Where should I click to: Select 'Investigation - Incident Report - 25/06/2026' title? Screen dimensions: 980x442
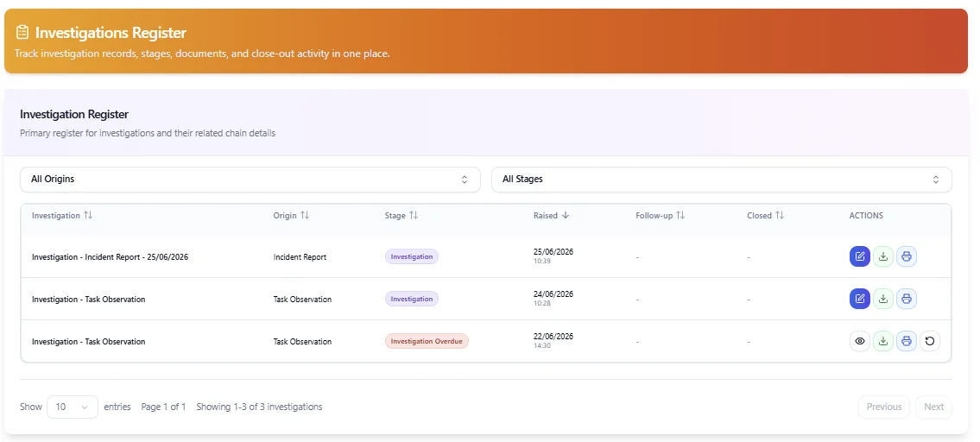pos(110,257)
